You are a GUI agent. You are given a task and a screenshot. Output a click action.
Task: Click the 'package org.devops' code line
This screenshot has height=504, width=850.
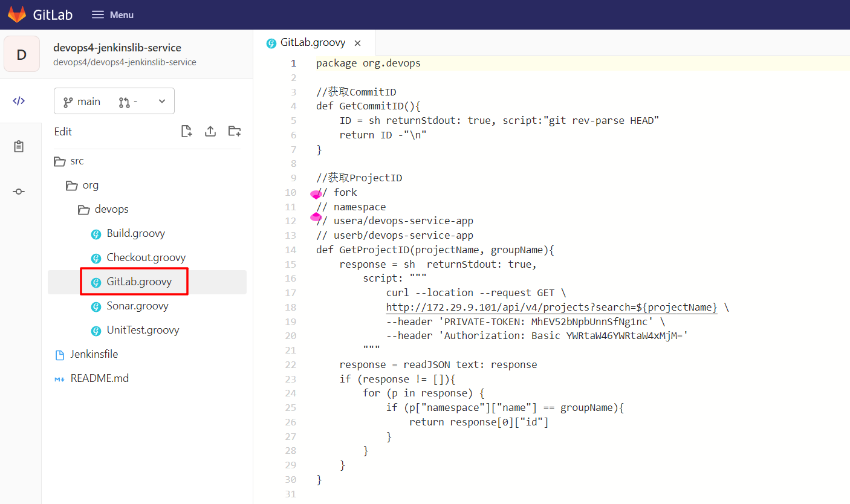pyautogui.click(x=368, y=63)
